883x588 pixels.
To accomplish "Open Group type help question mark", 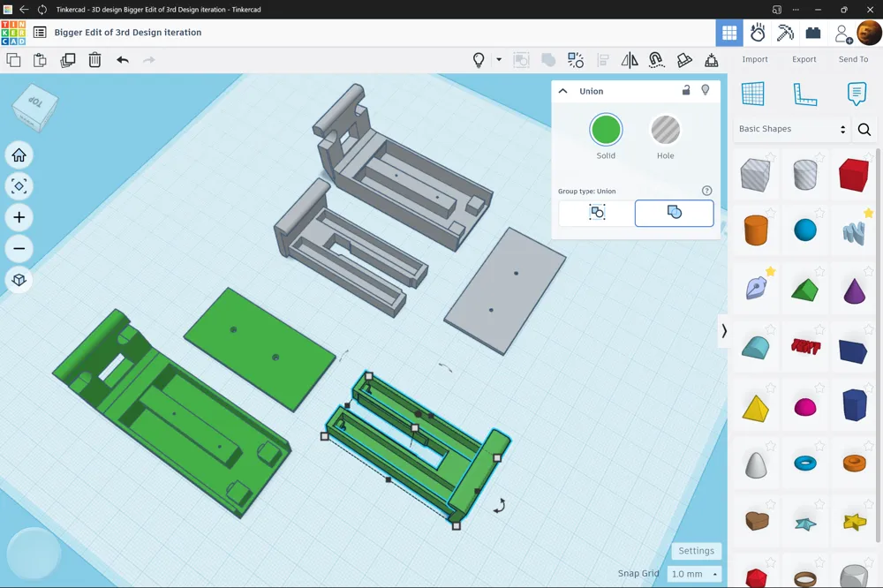I will pyautogui.click(x=706, y=191).
